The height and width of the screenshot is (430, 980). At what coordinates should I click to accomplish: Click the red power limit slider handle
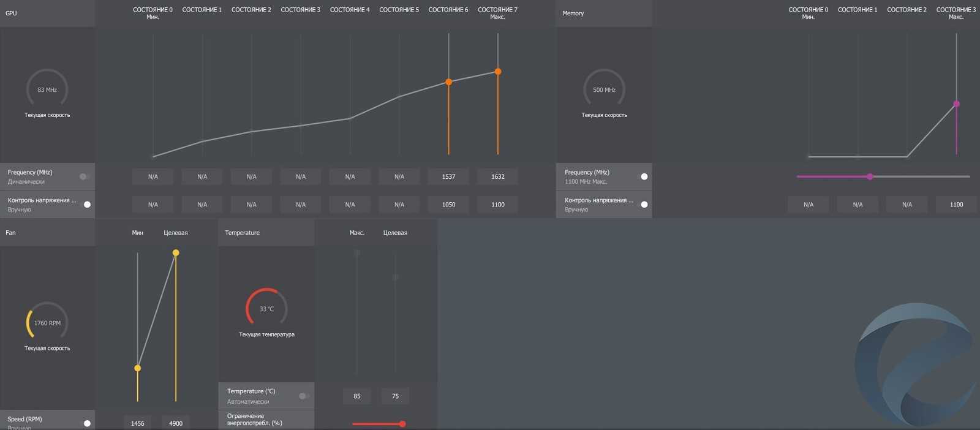pyautogui.click(x=402, y=424)
